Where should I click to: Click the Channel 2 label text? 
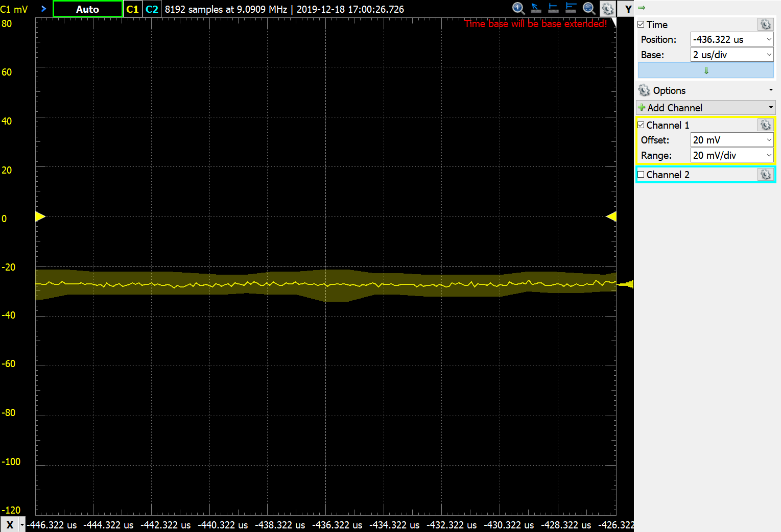click(668, 175)
